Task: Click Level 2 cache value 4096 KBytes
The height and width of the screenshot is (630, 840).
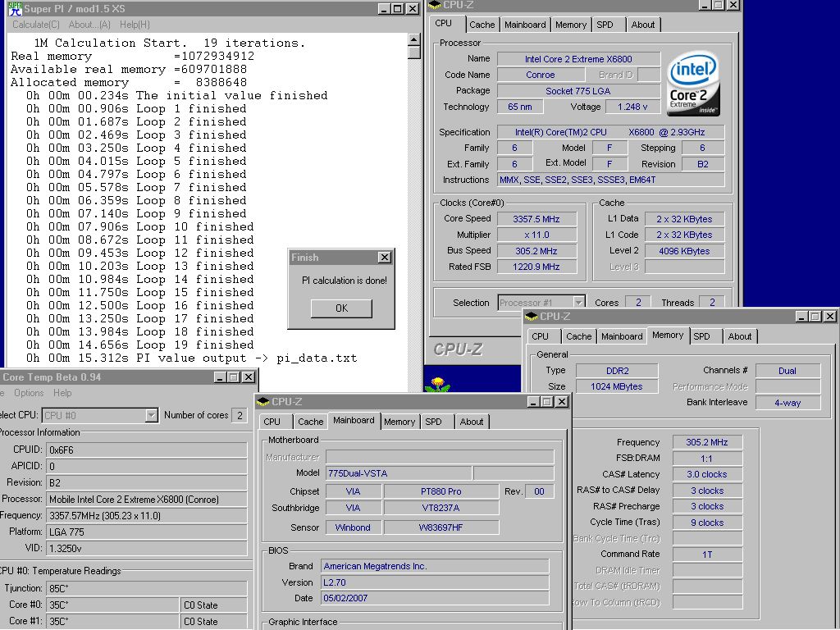Action: click(684, 251)
